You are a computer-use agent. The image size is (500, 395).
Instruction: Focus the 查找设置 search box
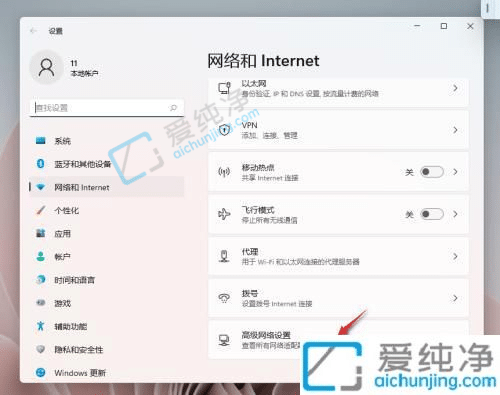(x=107, y=108)
